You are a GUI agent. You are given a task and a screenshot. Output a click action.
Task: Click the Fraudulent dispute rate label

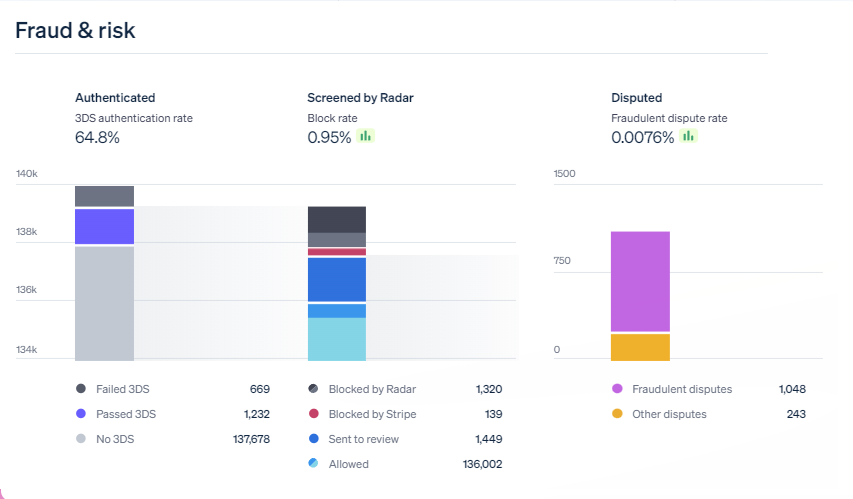[x=669, y=118]
